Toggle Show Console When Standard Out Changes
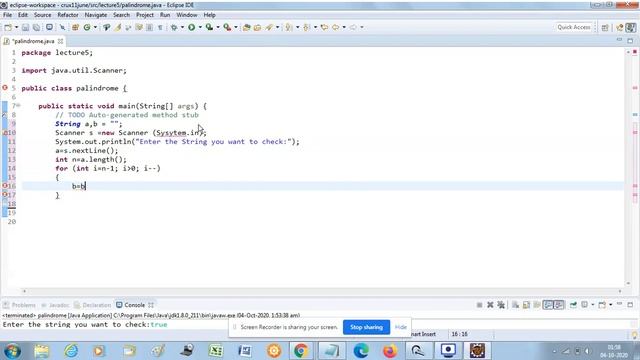Screen dimensions: 640x360 (x=548, y=305)
